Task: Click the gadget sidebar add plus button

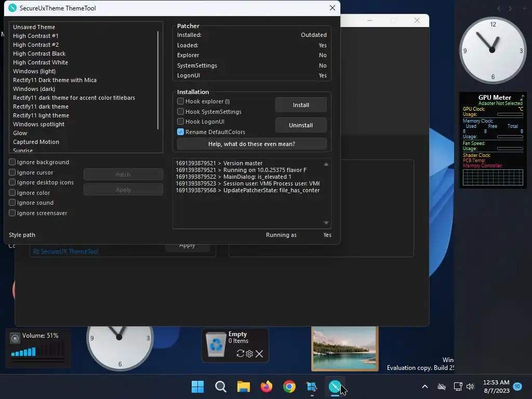Action: pyautogui.click(x=525, y=8)
